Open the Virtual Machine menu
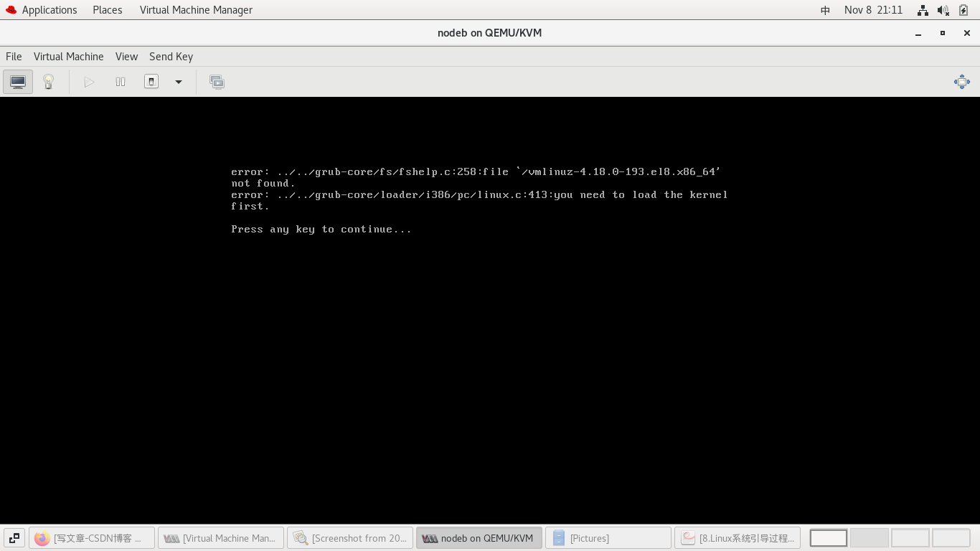 coord(68,56)
